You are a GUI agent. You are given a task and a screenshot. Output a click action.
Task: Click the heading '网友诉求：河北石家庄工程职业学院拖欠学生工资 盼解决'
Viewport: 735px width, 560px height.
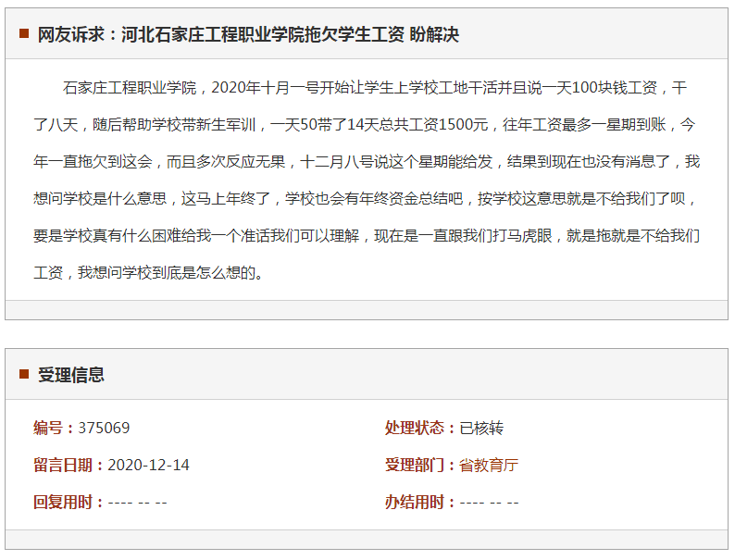click(248, 34)
